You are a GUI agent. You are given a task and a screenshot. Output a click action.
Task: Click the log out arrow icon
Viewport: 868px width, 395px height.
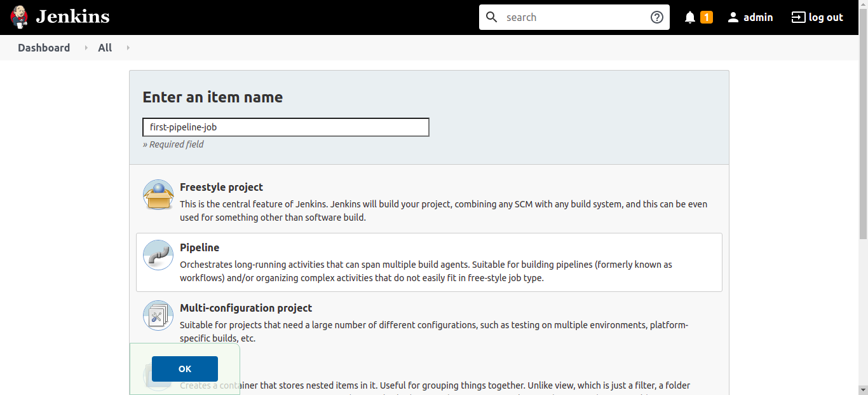(798, 17)
